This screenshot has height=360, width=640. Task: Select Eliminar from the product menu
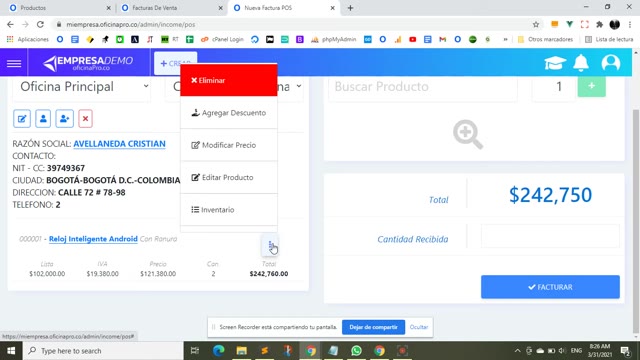pos(229,80)
